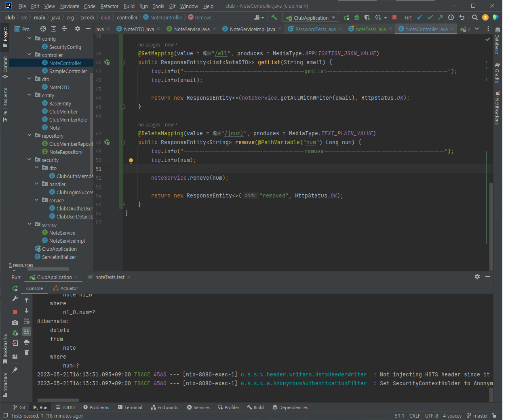Collapse the entity folder
The width and height of the screenshot is (506, 420).
(x=29, y=95)
